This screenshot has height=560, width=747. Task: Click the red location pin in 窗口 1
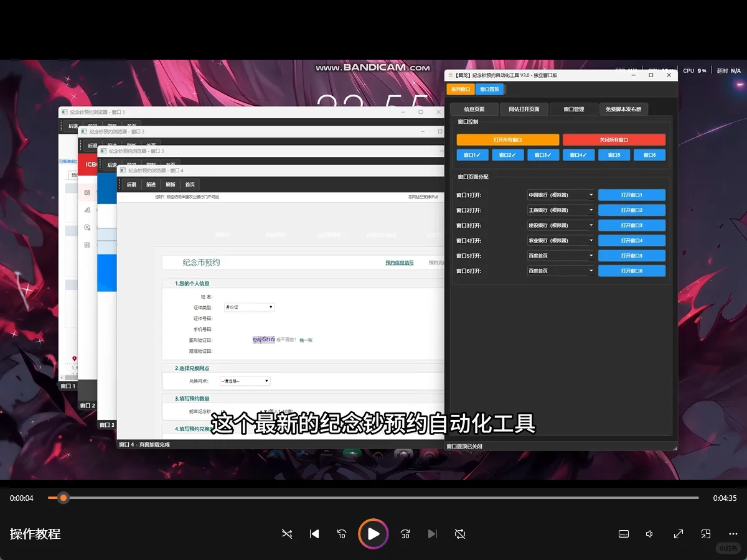74,358
